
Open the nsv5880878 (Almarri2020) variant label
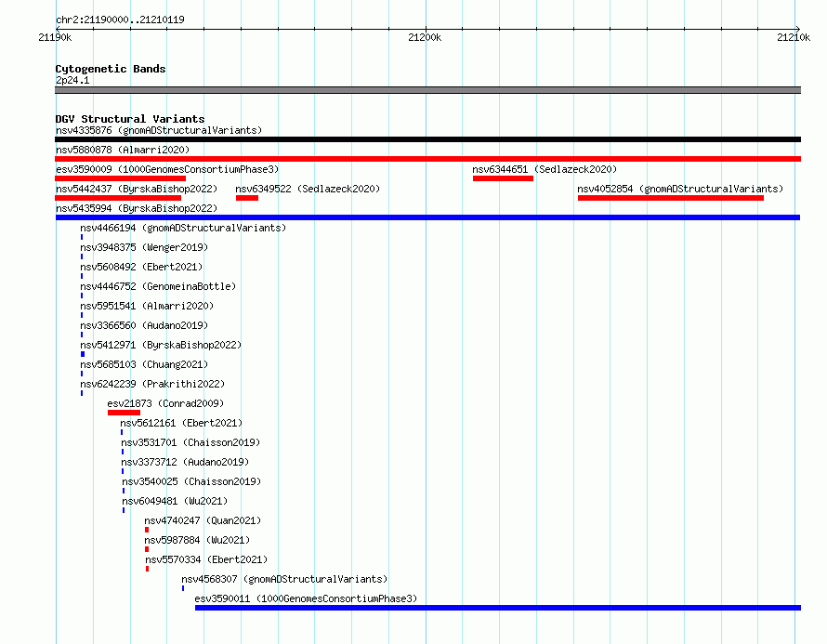pos(123,150)
